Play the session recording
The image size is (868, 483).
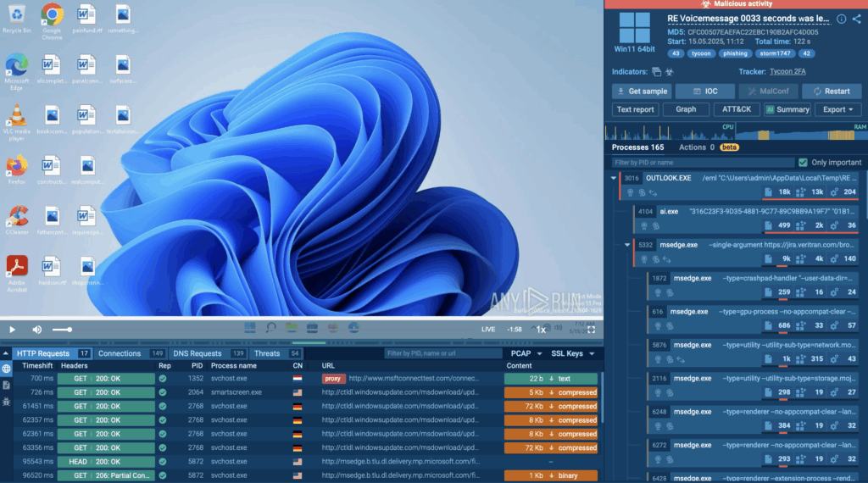[12, 330]
